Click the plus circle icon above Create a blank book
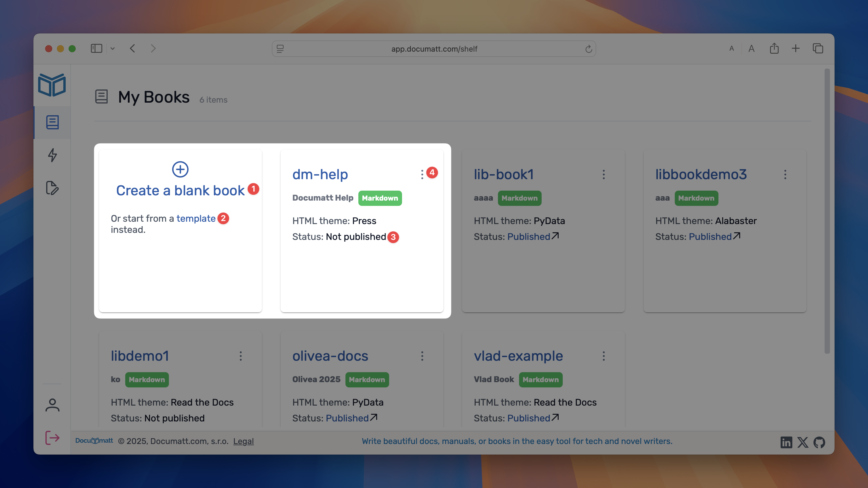The height and width of the screenshot is (488, 868). (180, 169)
